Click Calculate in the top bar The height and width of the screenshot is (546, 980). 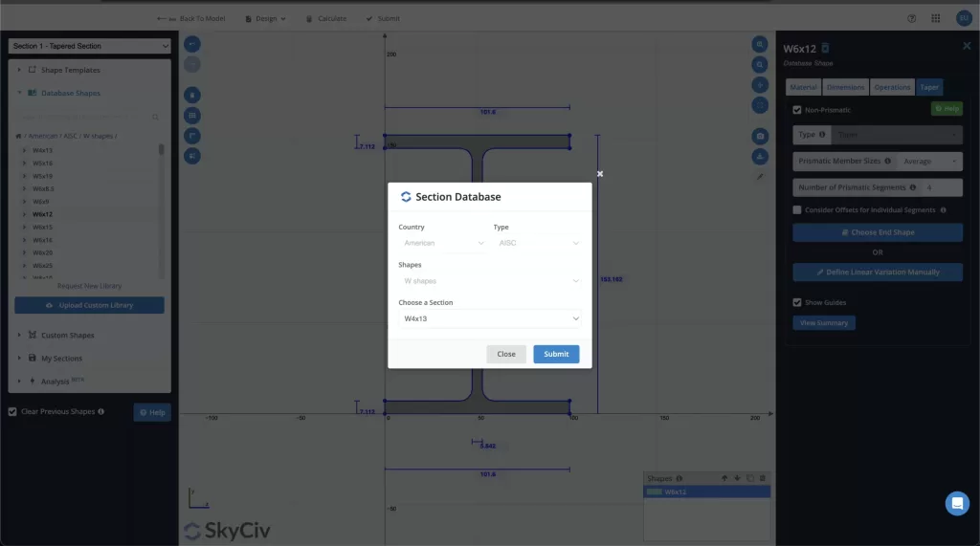coord(326,19)
